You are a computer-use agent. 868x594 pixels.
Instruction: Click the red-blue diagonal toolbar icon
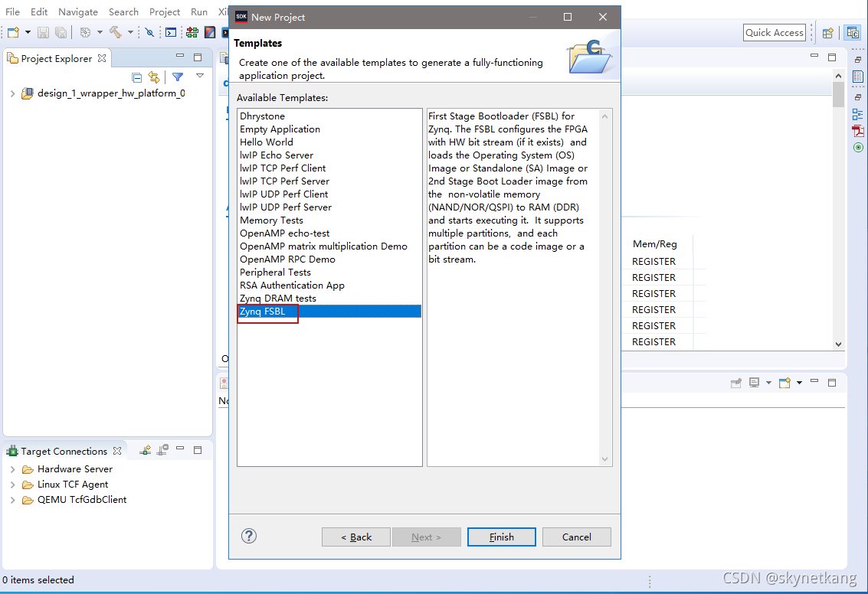(x=210, y=33)
